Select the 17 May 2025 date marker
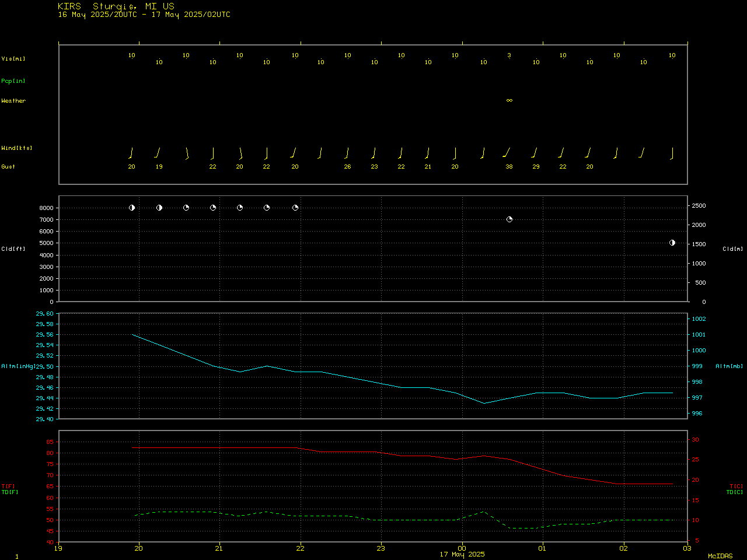Viewport: 747px width, 560px height. click(462, 554)
